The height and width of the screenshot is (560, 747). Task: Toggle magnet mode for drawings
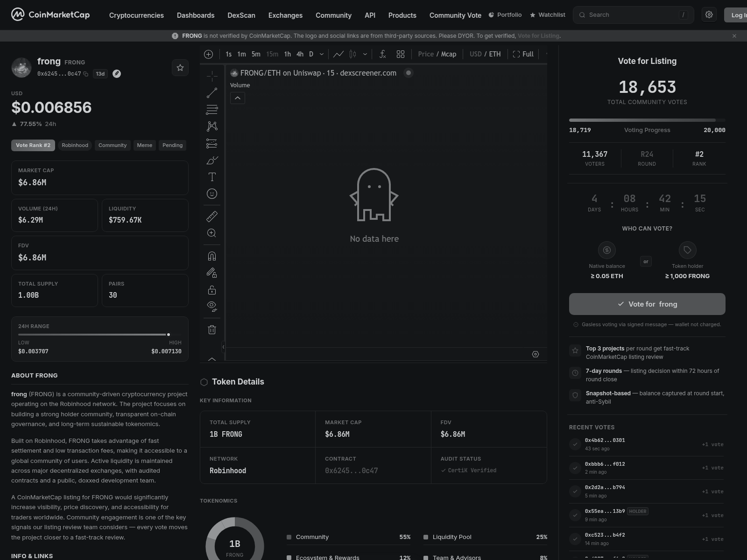tap(212, 256)
